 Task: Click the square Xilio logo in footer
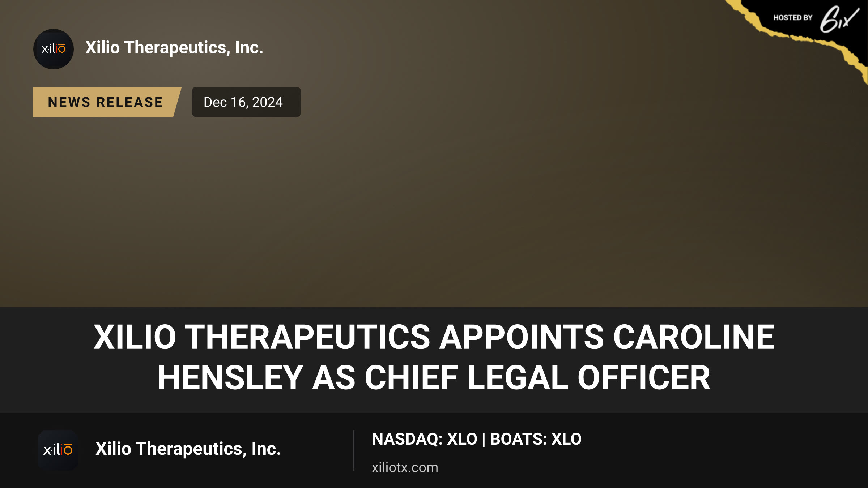click(58, 450)
